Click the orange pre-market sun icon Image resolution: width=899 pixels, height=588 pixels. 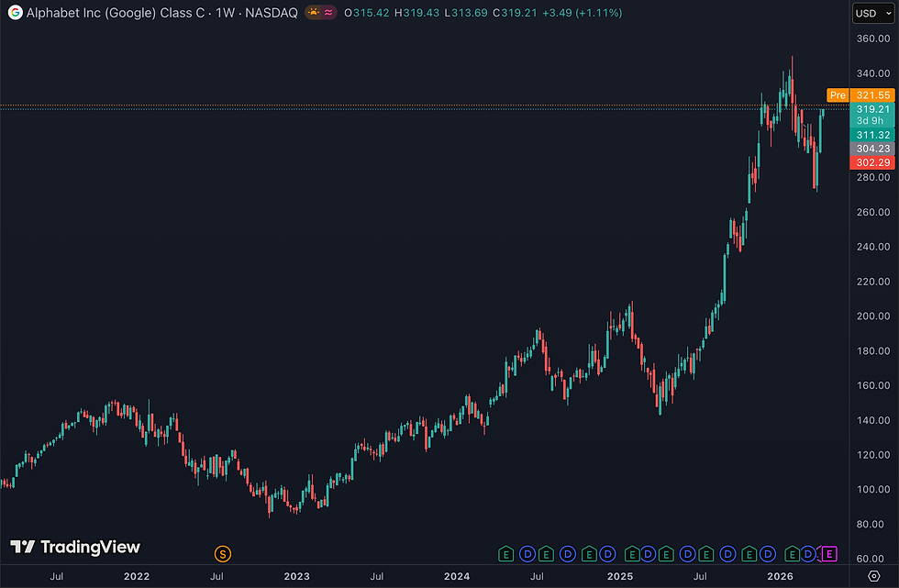coord(314,12)
